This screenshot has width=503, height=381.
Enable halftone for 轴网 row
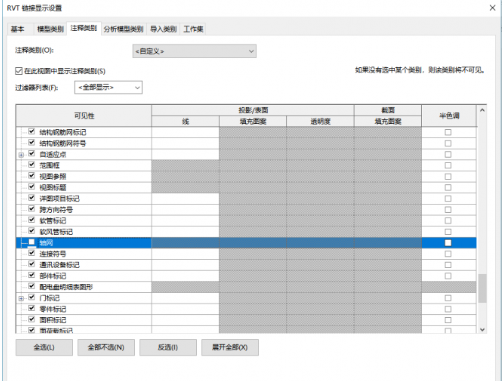pyautogui.click(x=448, y=243)
